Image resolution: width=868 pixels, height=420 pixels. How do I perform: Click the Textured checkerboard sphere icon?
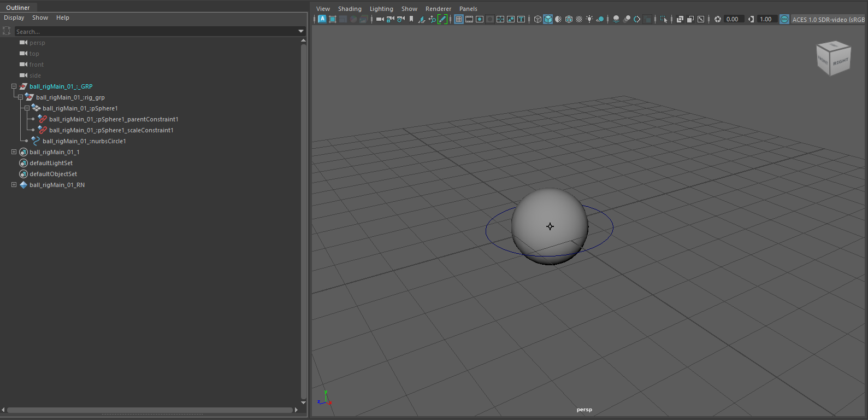pos(579,19)
